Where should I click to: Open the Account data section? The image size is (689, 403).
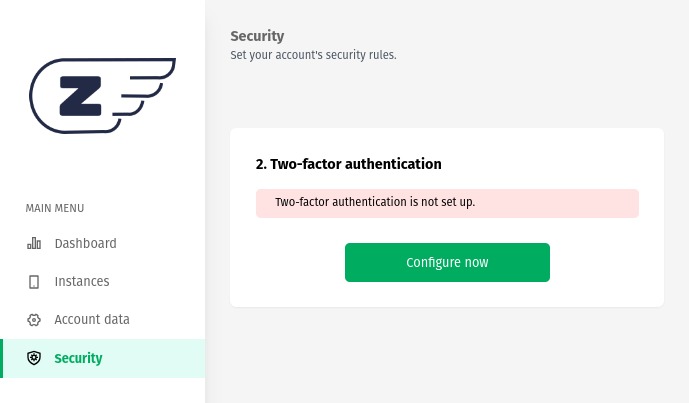click(x=92, y=320)
